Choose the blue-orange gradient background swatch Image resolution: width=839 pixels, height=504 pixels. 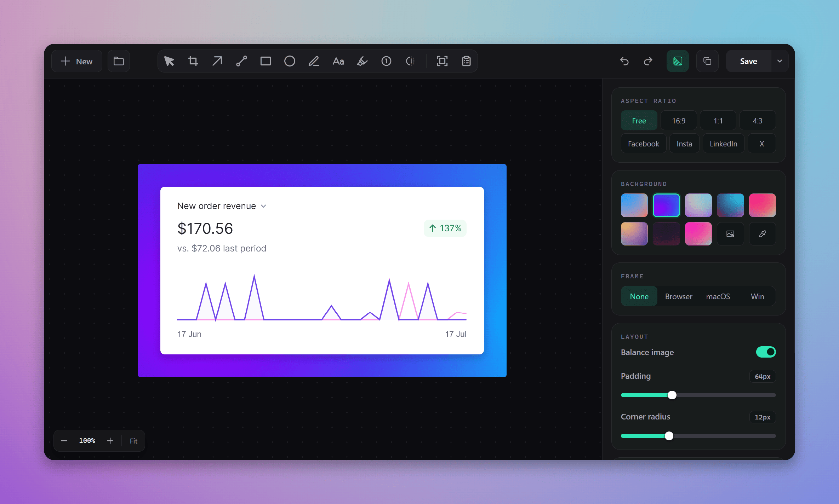click(x=634, y=205)
